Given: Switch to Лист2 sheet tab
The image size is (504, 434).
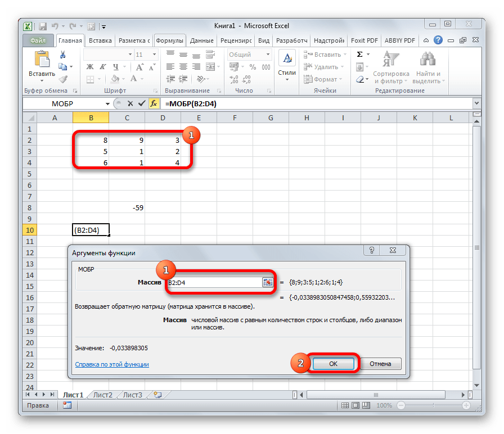Looking at the screenshot, I should coord(103,395).
